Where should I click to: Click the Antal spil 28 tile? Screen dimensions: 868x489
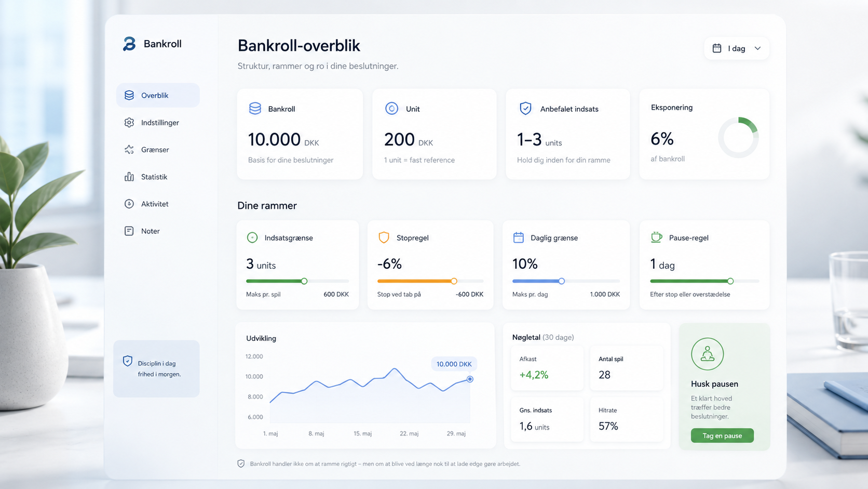(x=627, y=368)
